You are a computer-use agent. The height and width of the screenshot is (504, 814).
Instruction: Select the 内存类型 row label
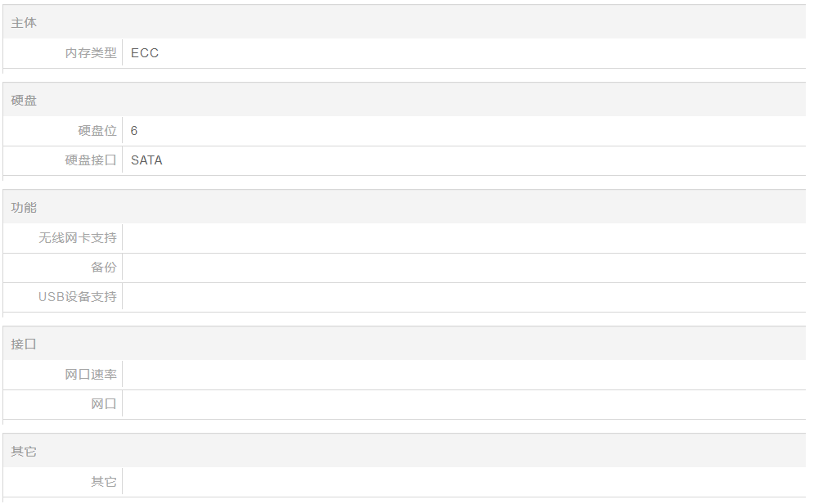(91, 53)
